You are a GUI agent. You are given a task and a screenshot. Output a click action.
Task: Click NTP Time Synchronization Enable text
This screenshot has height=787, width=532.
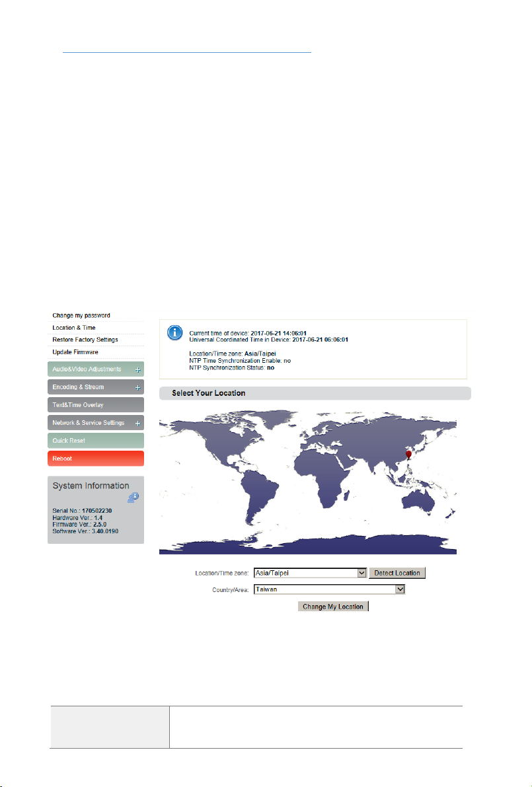(240, 360)
